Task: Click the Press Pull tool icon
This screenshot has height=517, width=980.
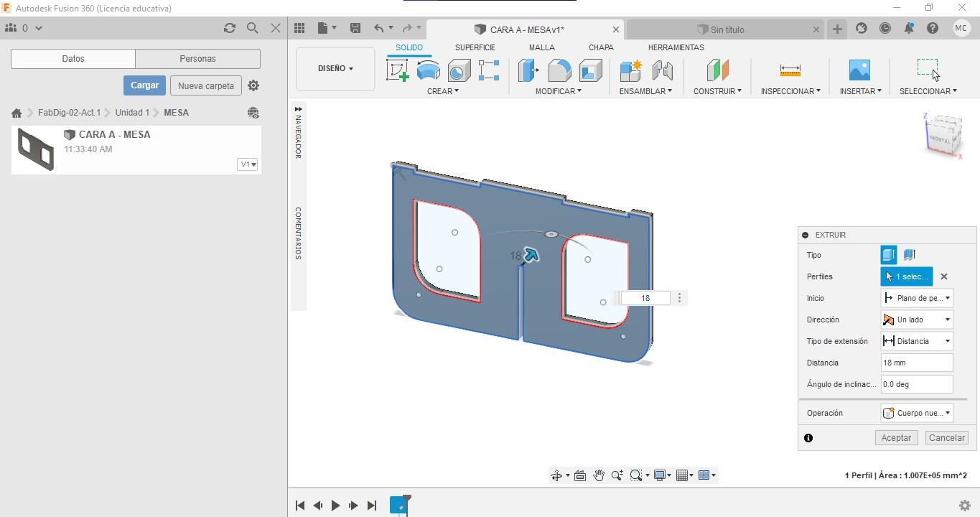Action: [x=528, y=70]
